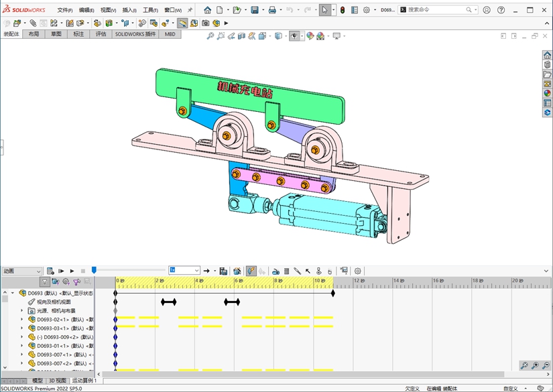The height and width of the screenshot is (392, 553).
Task: Open the motion study type 动画 dropdown
Action: tap(21, 271)
